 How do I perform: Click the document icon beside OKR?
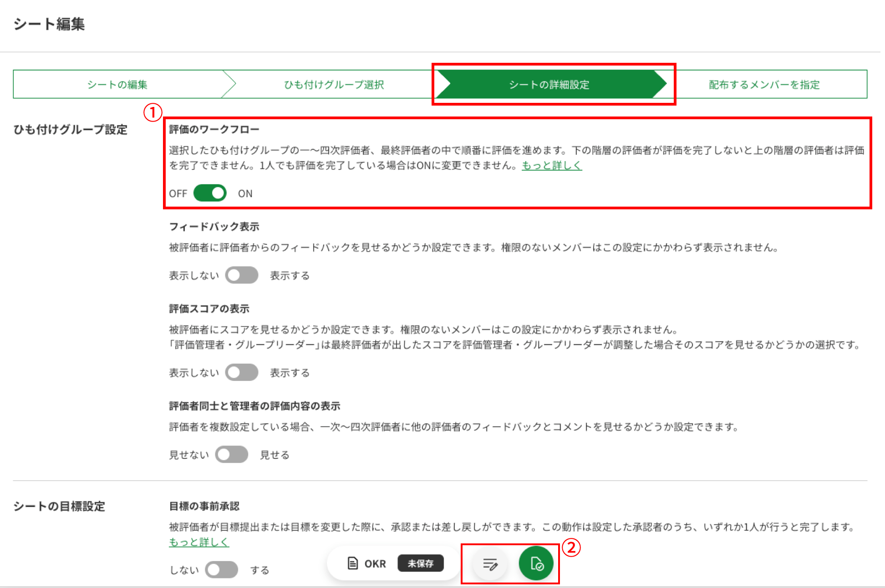[352, 563]
